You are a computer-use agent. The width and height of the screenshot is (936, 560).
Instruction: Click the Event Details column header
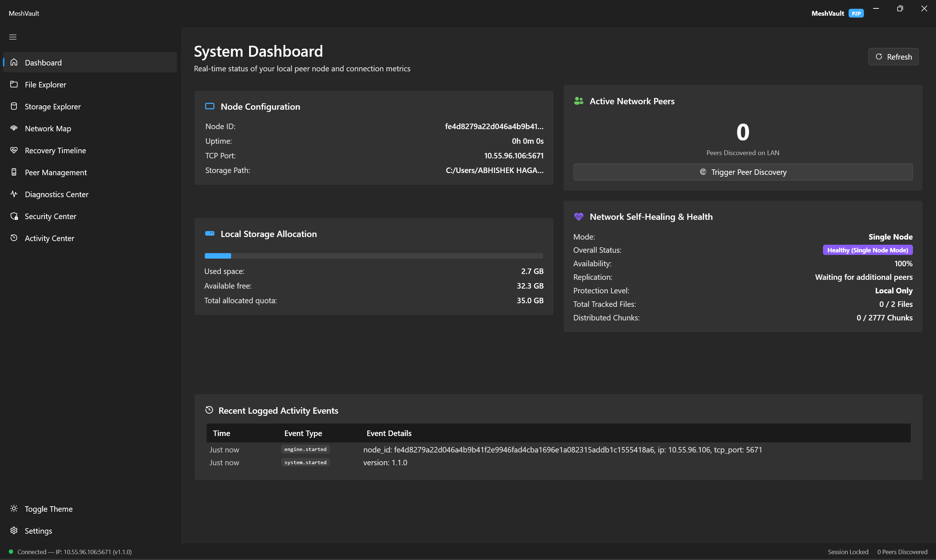pos(389,433)
